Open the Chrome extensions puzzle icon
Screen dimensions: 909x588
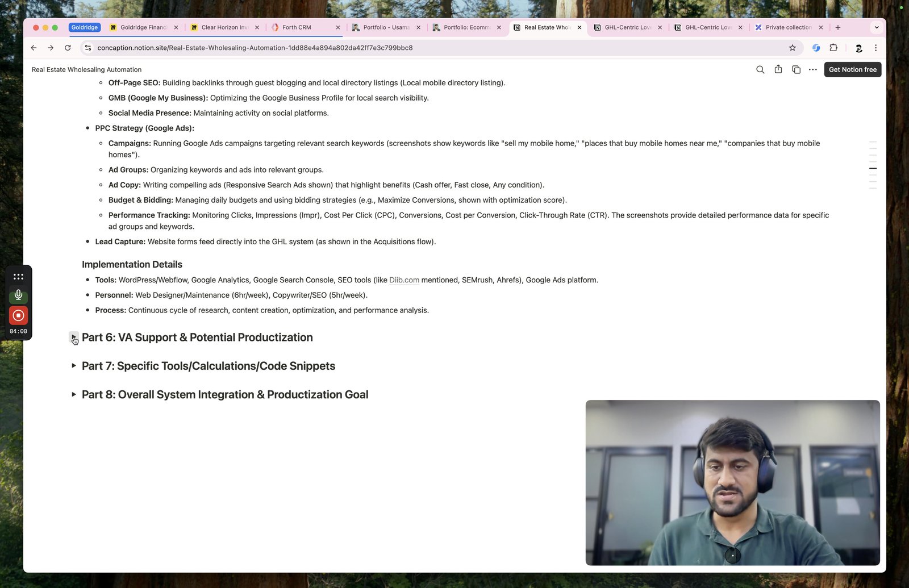(833, 48)
